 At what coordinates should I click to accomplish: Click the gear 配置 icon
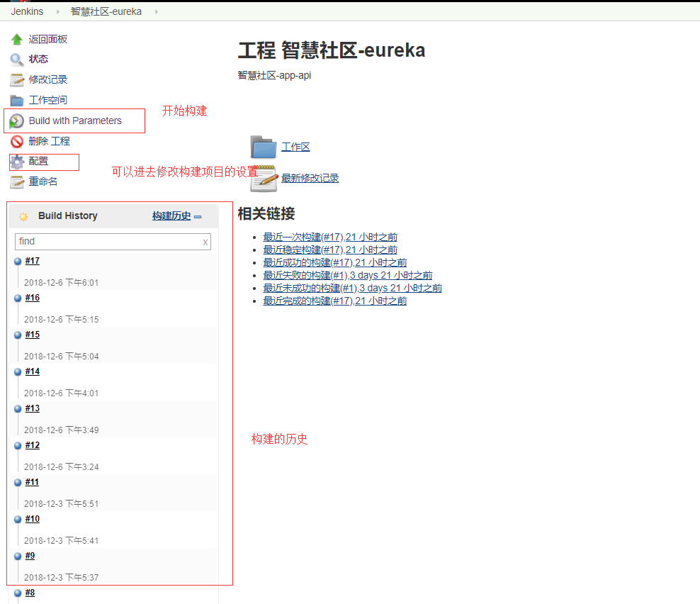point(18,162)
